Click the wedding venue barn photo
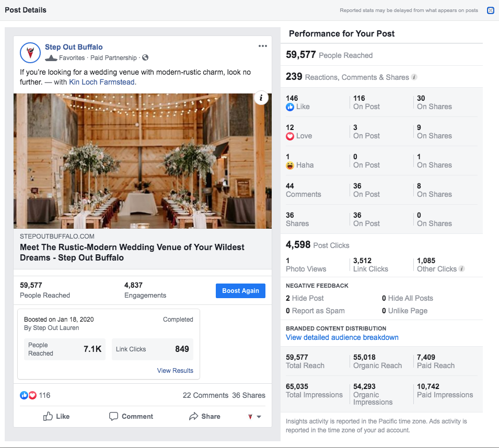499x448 pixels. pyautogui.click(x=143, y=161)
